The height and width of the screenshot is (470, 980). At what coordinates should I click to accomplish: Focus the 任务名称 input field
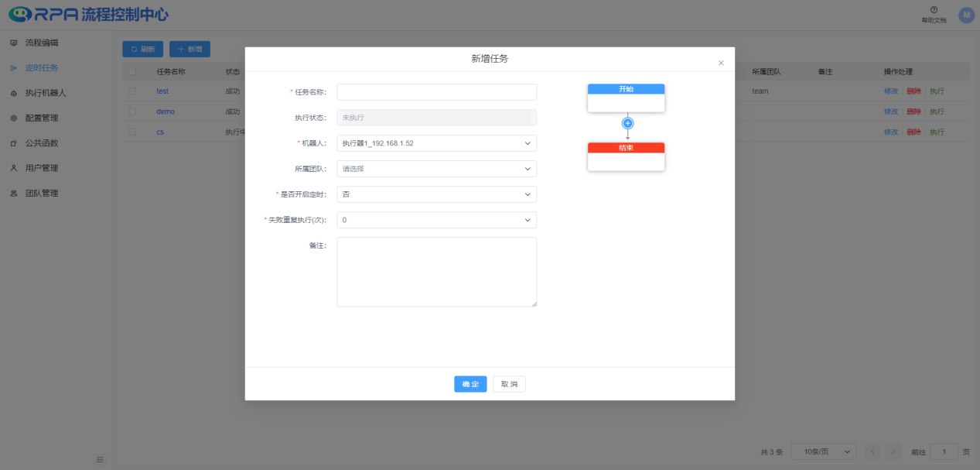point(436,92)
